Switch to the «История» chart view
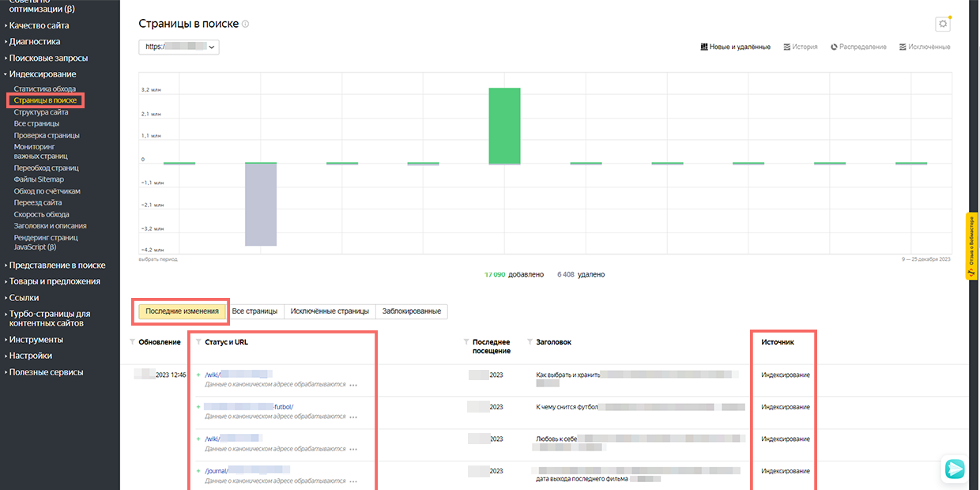 (801, 47)
